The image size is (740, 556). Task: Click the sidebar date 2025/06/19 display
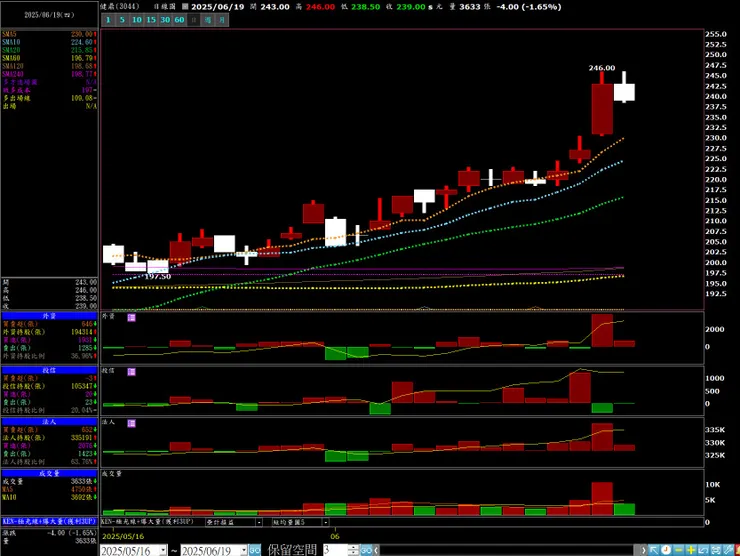pos(49,15)
